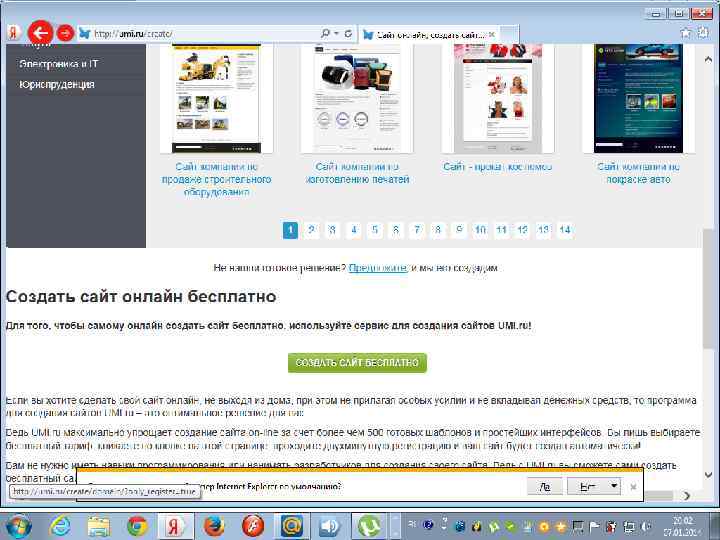Click the vertical scrollbar up arrow
The image size is (720, 540).
tap(708, 59)
